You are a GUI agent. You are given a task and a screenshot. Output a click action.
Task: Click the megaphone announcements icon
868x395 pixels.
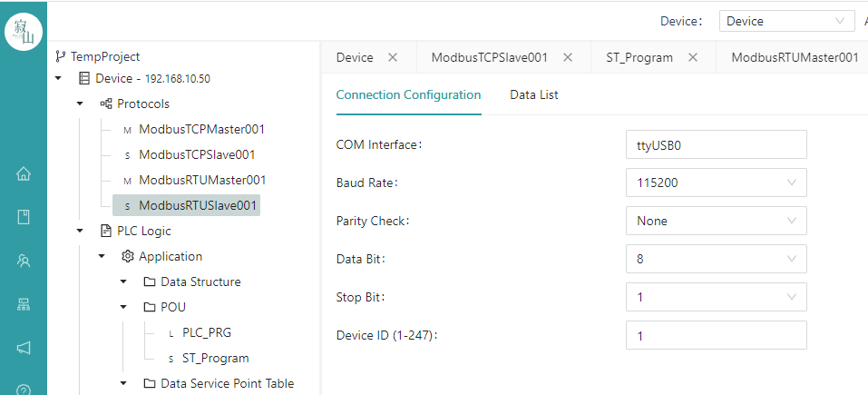(24, 348)
